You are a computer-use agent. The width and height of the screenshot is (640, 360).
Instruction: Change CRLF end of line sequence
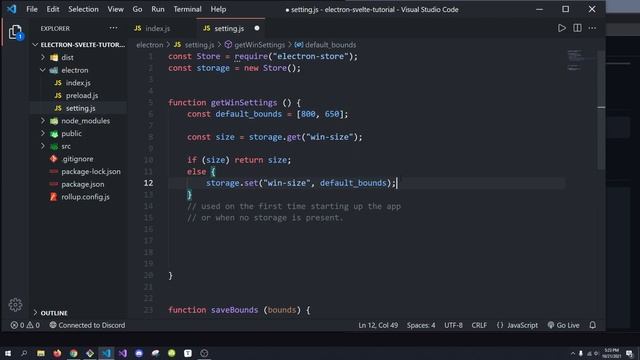click(x=479, y=325)
